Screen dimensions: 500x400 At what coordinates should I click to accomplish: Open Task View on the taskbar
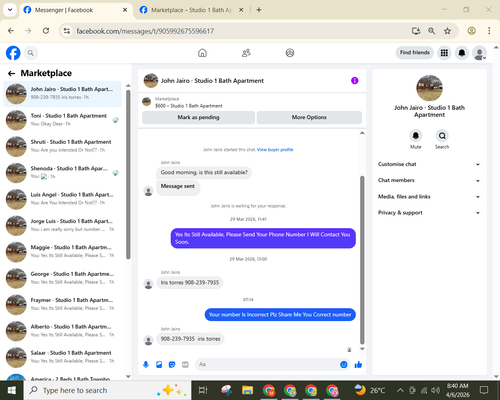point(203,390)
